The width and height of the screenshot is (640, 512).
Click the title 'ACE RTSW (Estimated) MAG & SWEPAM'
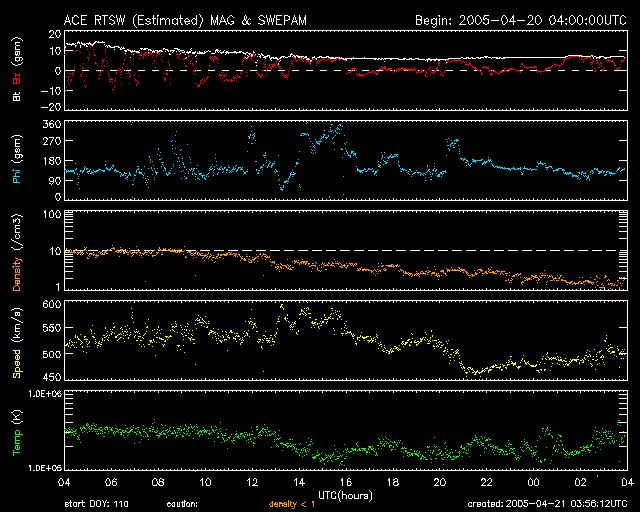point(185,20)
